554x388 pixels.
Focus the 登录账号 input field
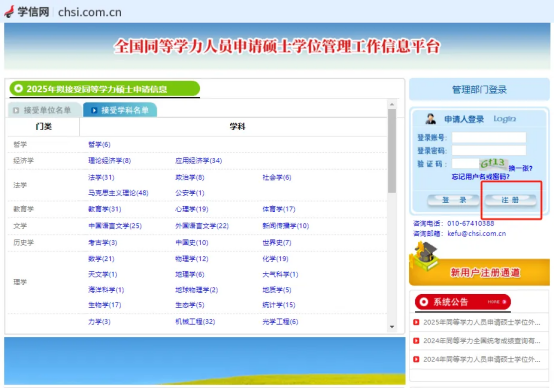489,137
